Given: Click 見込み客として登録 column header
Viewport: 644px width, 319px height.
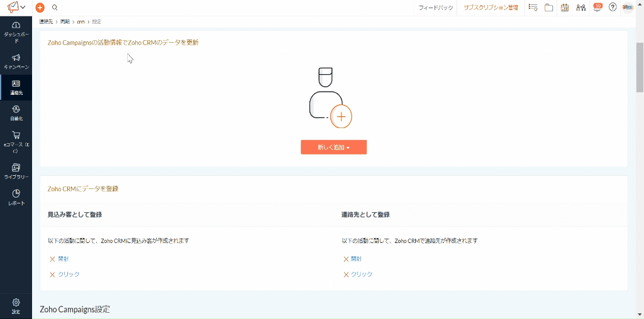Looking at the screenshot, I should pos(75,214).
